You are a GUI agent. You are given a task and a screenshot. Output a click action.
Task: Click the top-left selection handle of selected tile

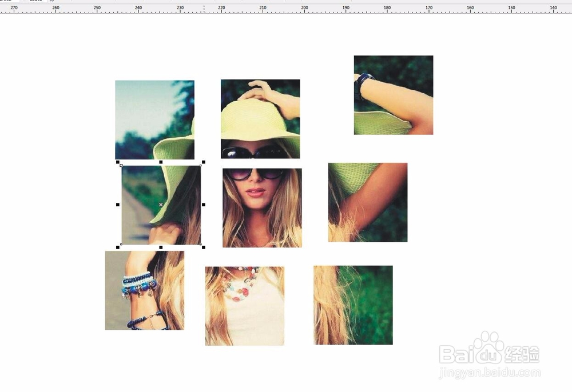[118, 162]
